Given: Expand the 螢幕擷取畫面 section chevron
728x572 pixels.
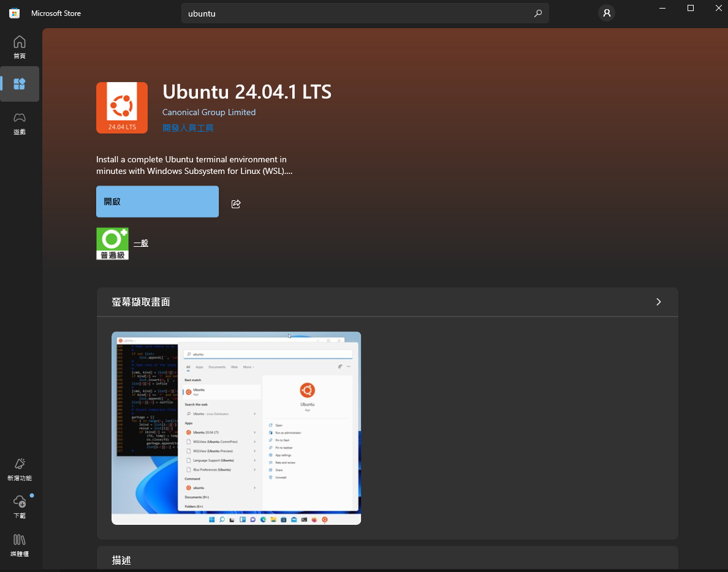Looking at the screenshot, I should point(658,302).
